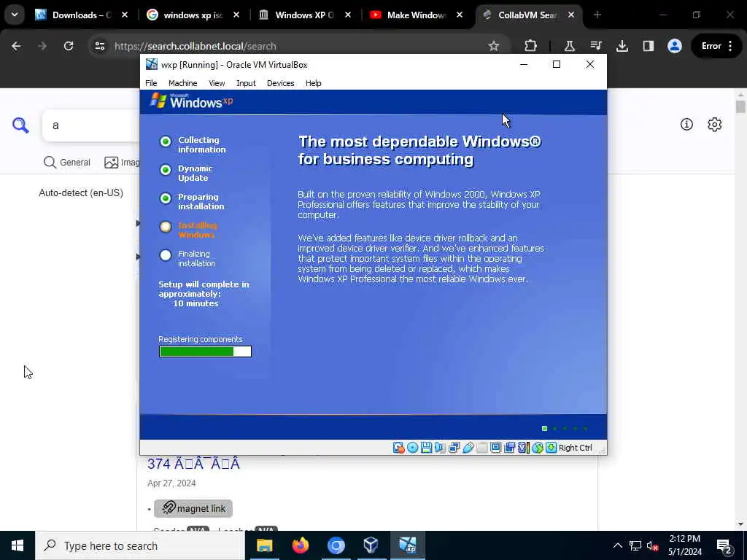
Task: Open the Chrome extensions puzzle icon
Action: tap(530, 46)
